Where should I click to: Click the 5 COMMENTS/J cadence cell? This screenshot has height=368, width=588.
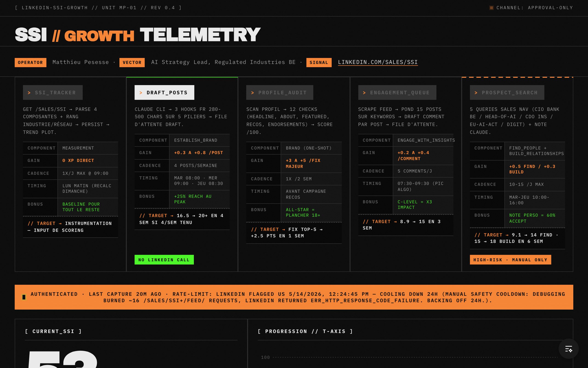tap(423, 171)
